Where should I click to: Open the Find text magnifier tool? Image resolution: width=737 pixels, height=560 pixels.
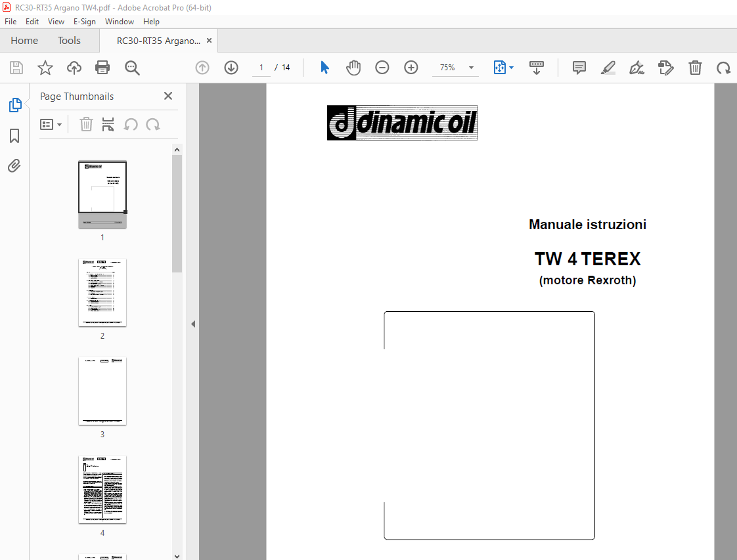pos(132,68)
